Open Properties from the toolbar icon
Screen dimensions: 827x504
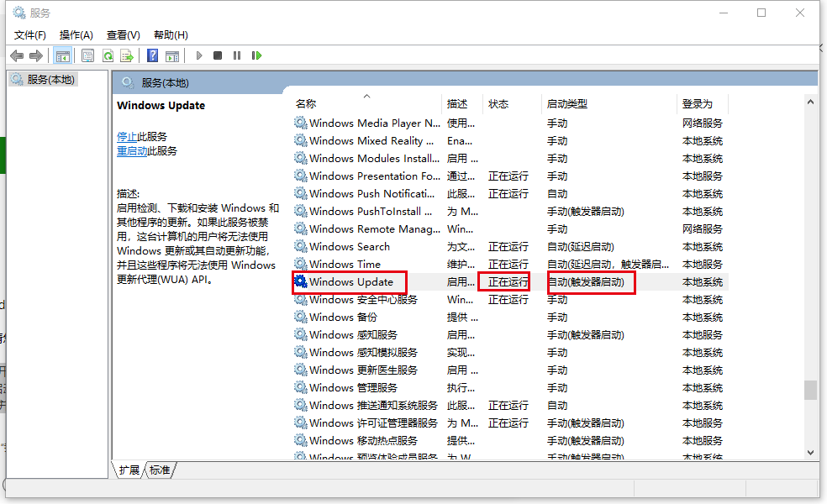(87, 55)
